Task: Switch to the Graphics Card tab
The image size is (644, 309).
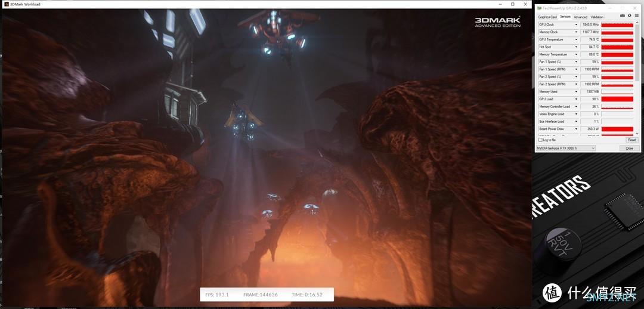Action: 547,17
